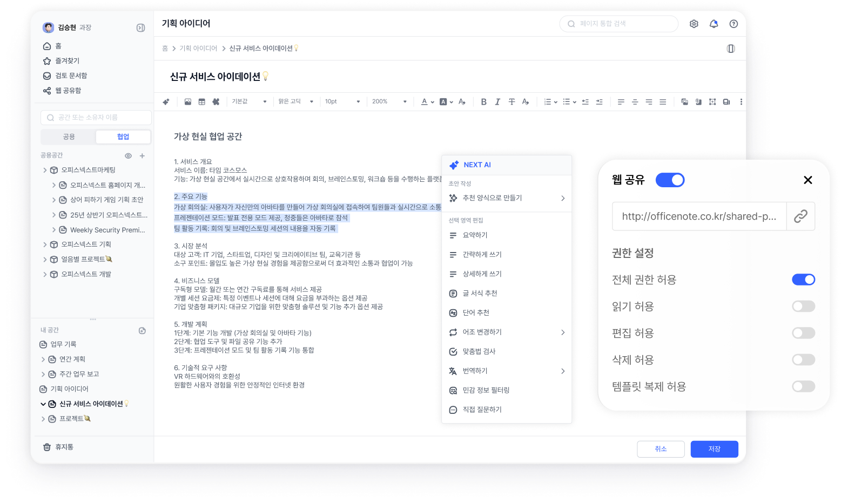Expand the 오피스넥스트 기획 tree item

pyautogui.click(x=45, y=244)
